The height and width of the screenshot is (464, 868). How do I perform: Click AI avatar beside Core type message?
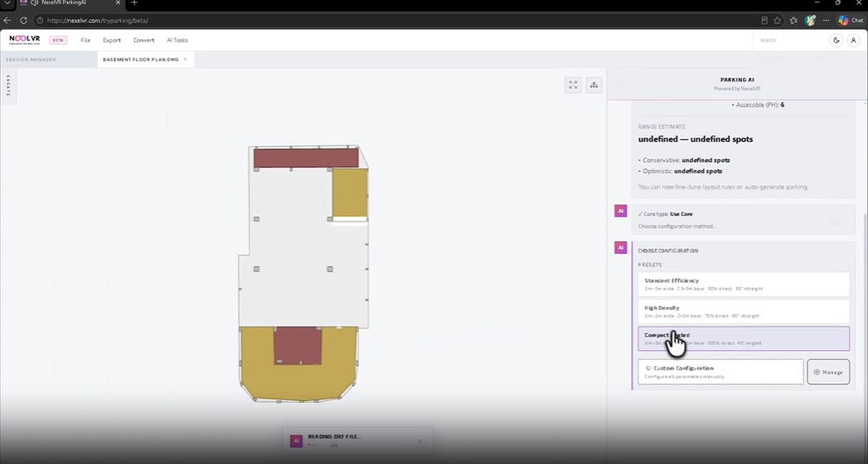coord(620,211)
